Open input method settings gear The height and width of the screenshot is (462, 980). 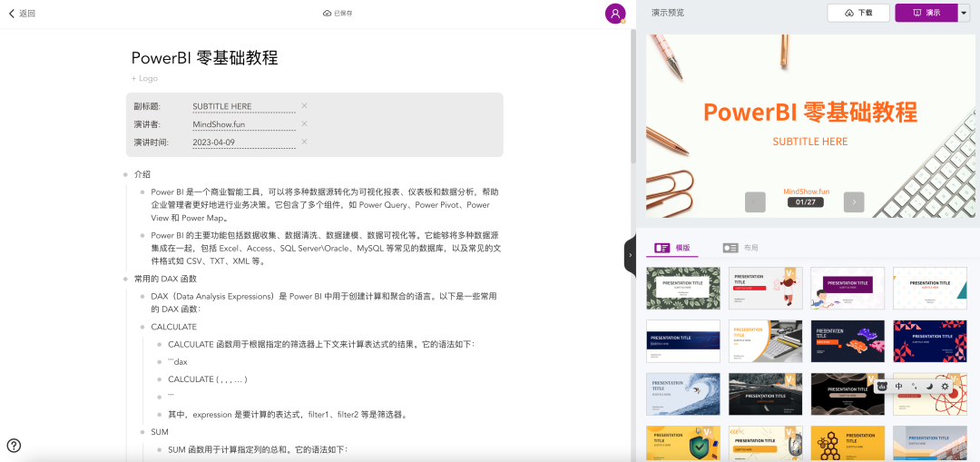tap(945, 387)
